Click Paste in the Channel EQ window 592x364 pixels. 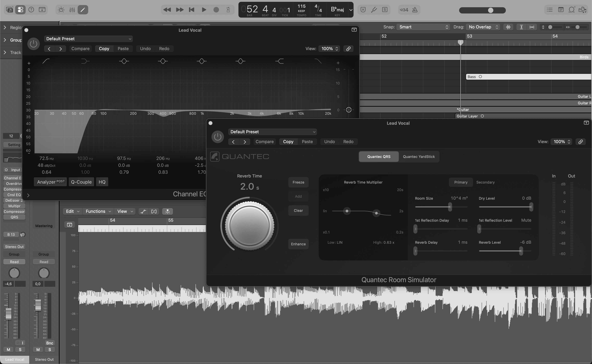pyautogui.click(x=123, y=49)
